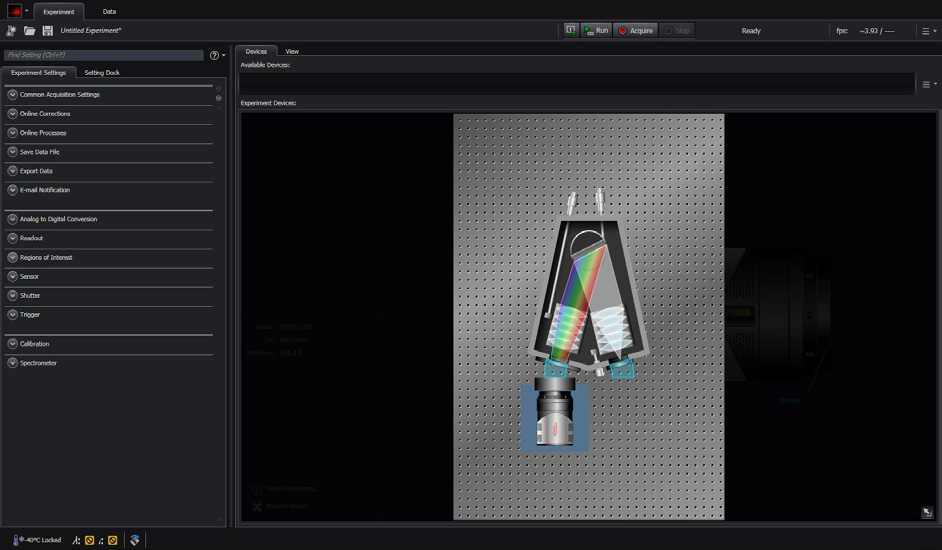This screenshot has width=942, height=550.
Task: Select the Setting Dock tab
Action: tap(102, 73)
